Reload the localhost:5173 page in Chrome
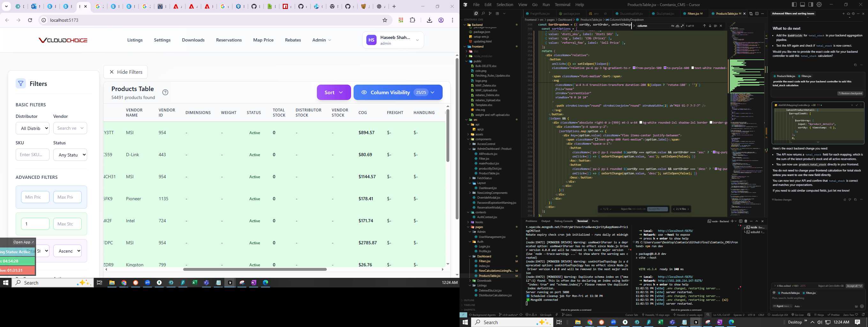This screenshot has width=868, height=327. click(x=30, y=20)
